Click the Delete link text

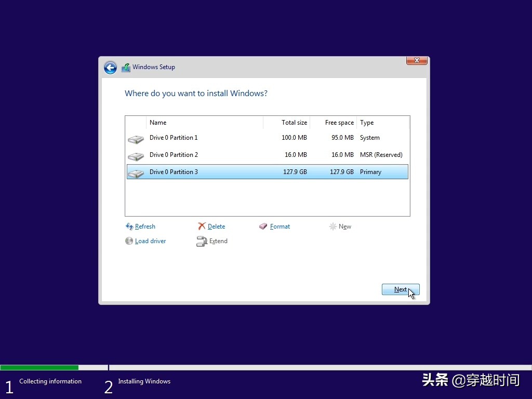coord(216,227)
